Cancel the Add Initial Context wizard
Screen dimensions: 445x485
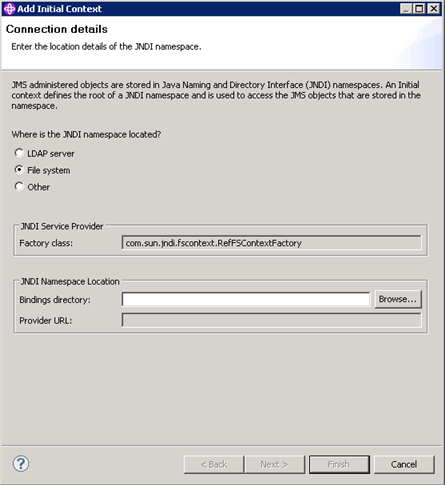(x=404, y=464)
